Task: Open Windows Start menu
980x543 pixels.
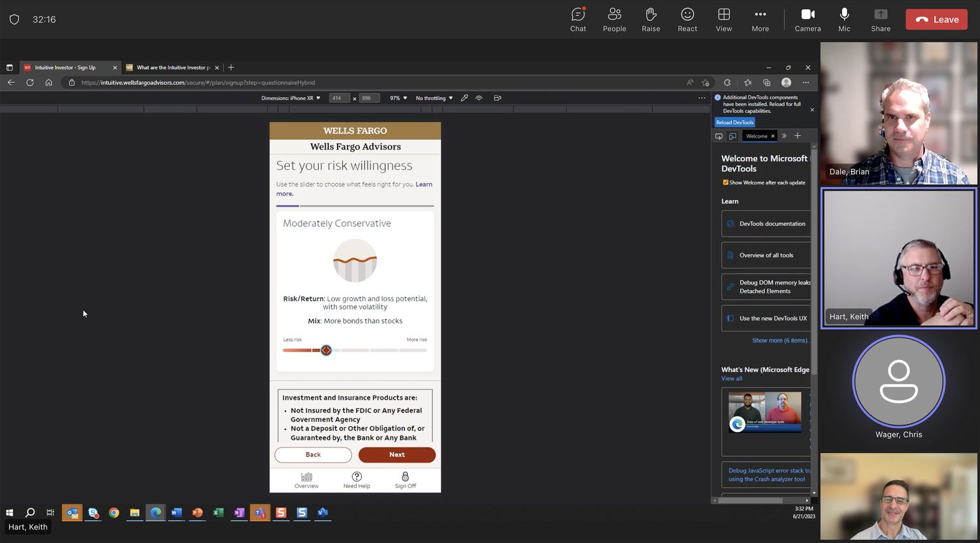Action: pos(9,513)
